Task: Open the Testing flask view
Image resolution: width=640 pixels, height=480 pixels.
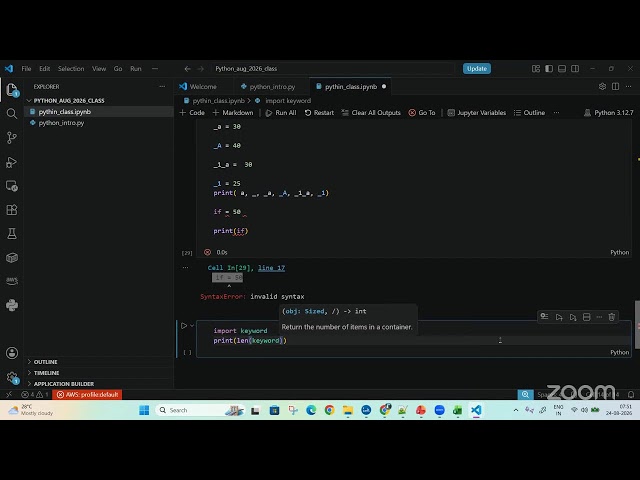Action: pos(12,233)
